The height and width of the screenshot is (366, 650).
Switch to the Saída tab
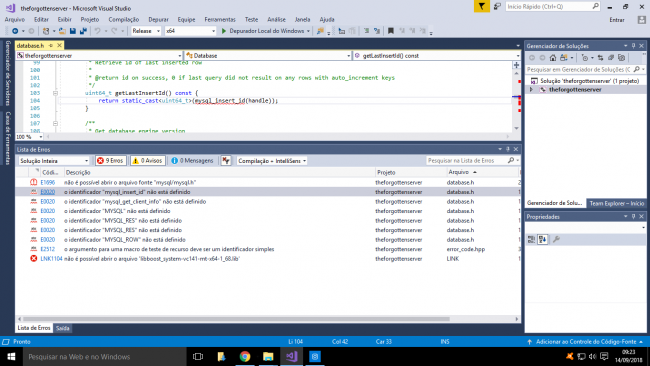pyautogui.click(x=63, y=328)
